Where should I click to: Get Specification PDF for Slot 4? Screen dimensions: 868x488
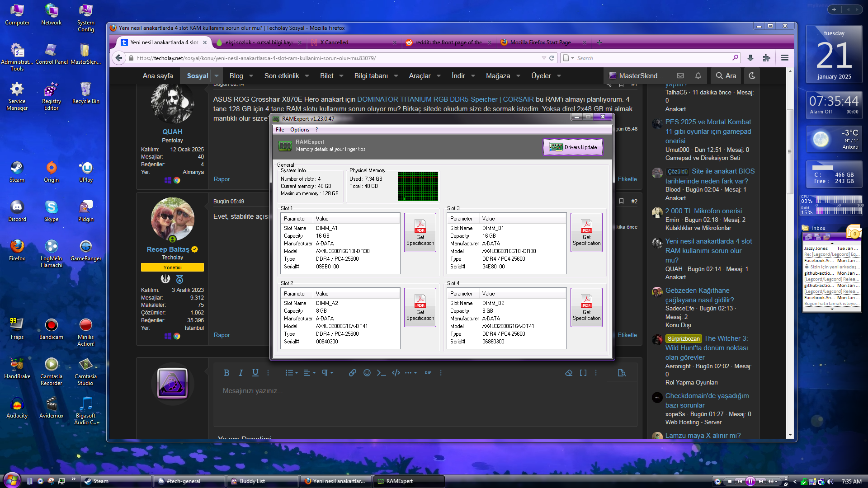586,307
